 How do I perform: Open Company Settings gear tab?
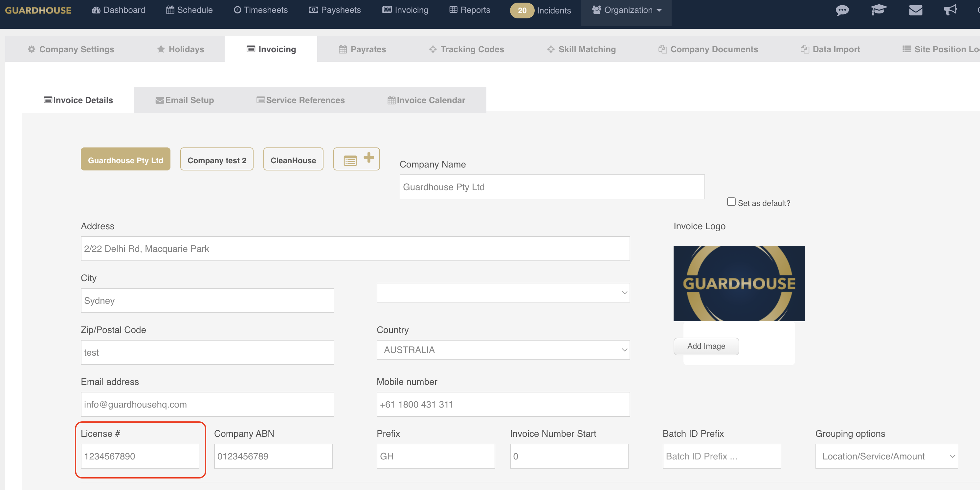coord(71,50)
